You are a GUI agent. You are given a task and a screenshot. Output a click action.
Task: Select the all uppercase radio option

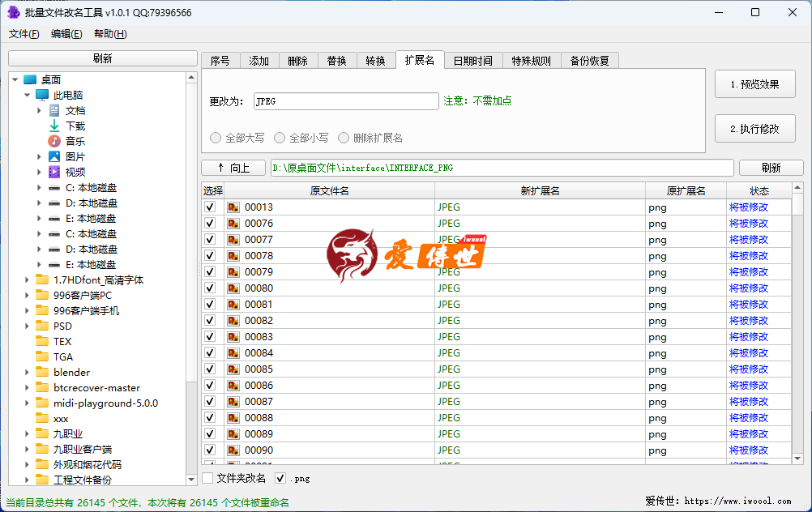point(216,138)
